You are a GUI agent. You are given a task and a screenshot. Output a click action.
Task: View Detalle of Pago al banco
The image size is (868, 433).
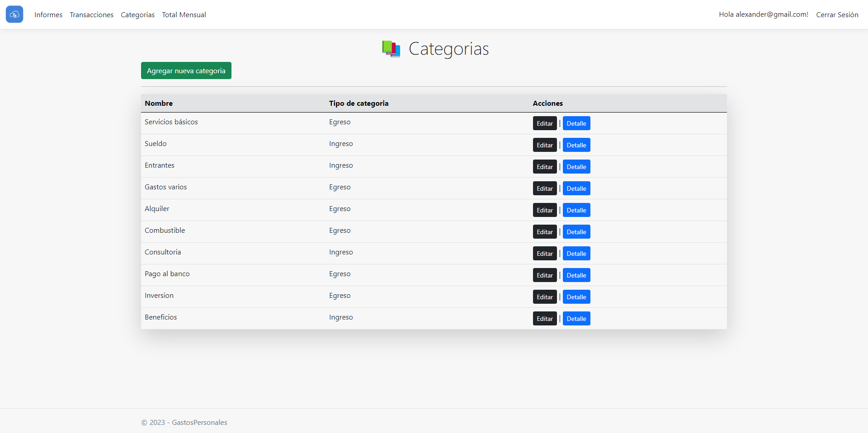[x=576, y=275]
